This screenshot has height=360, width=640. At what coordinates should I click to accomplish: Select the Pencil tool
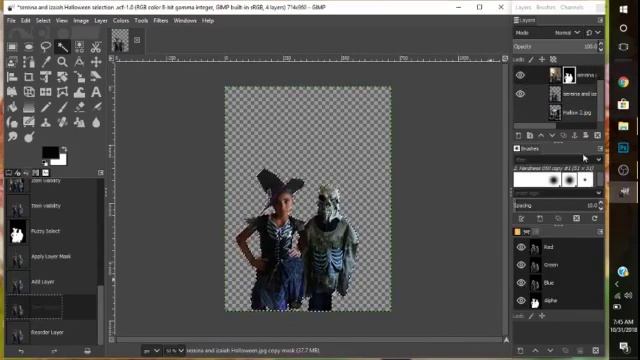click(x=45, y=107)
